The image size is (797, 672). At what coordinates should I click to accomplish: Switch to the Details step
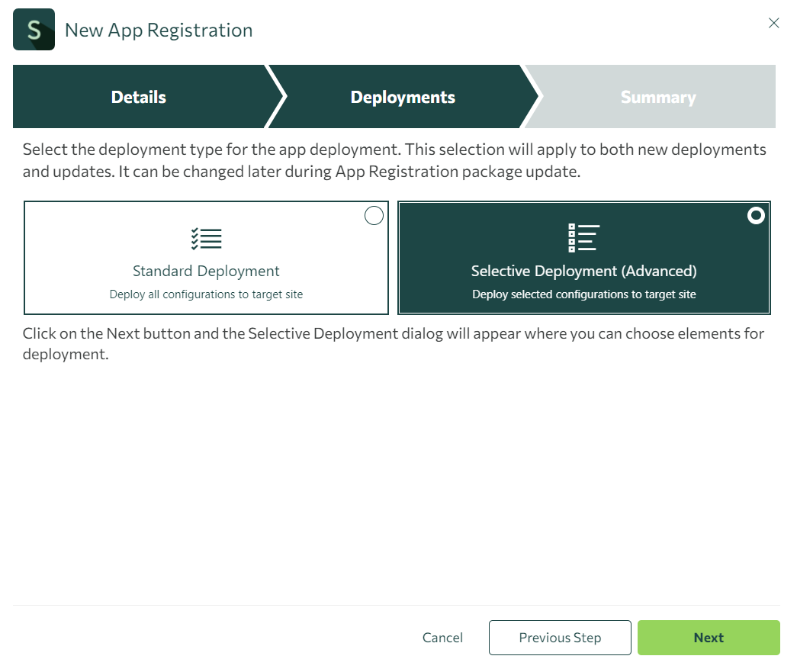tap(138, 97)
